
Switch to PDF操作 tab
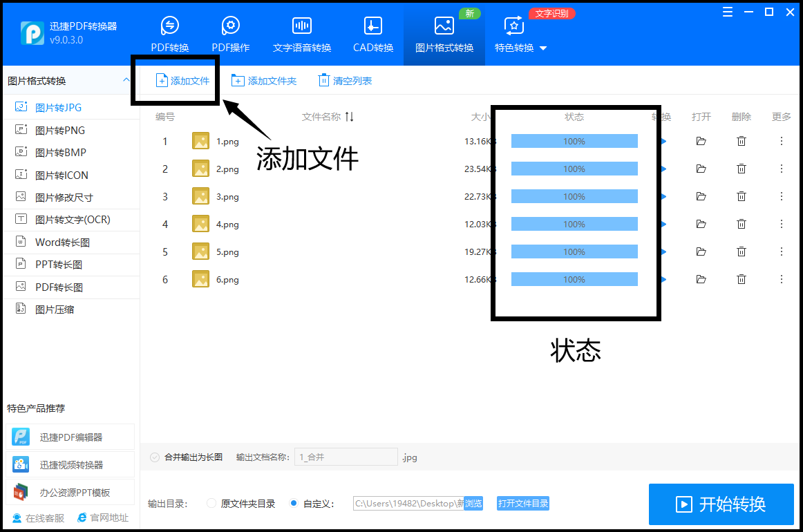[230, 35]
